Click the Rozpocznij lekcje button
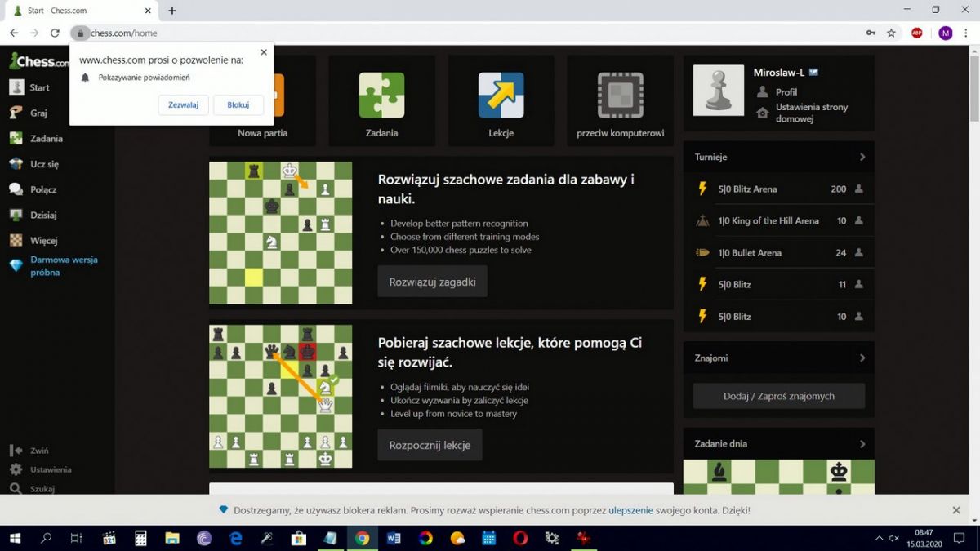 tap(430, 446)
